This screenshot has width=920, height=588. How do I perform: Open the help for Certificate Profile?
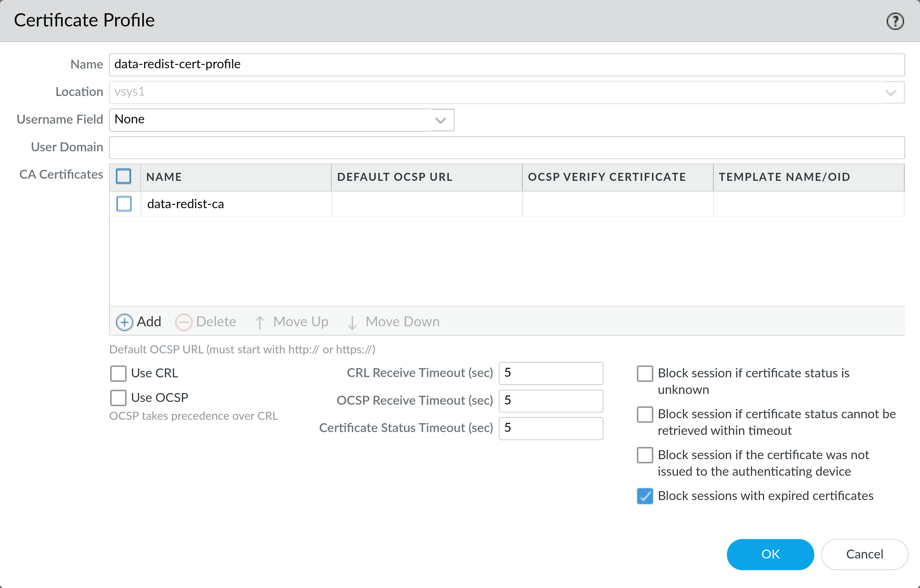(x=895, y=21)
